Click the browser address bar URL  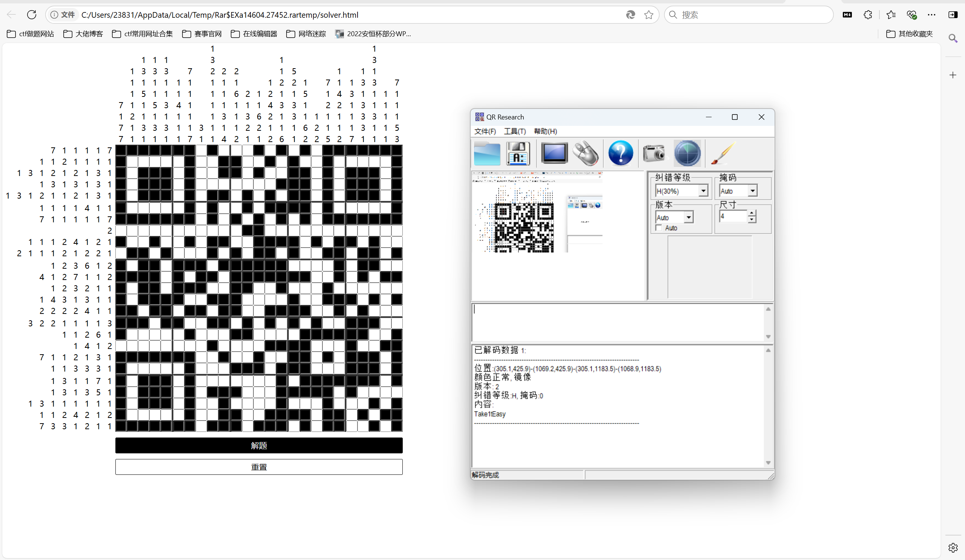pos(220,15)
